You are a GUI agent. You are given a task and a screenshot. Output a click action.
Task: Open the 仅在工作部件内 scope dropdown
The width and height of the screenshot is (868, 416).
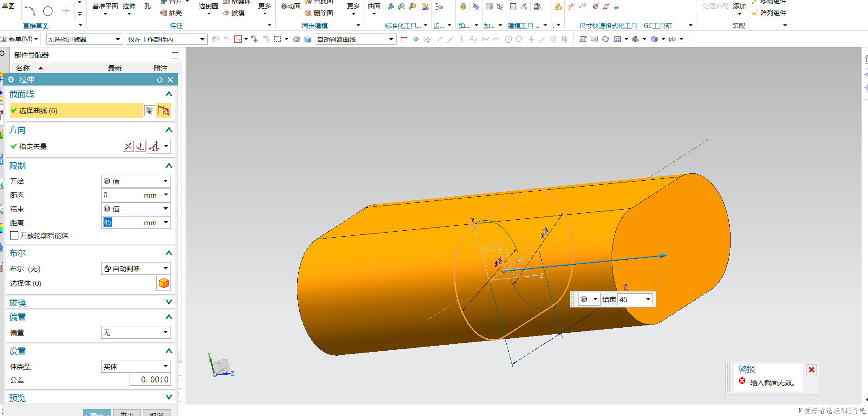point(167,39)
